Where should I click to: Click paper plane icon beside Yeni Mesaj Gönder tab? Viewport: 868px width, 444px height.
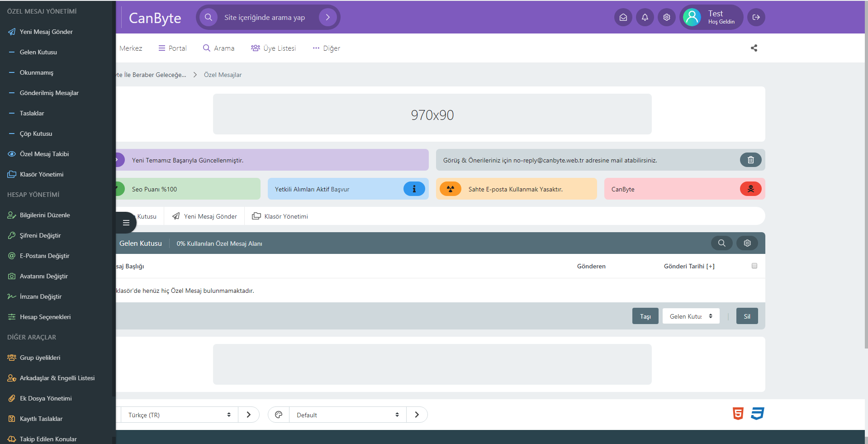coord(176,216)
